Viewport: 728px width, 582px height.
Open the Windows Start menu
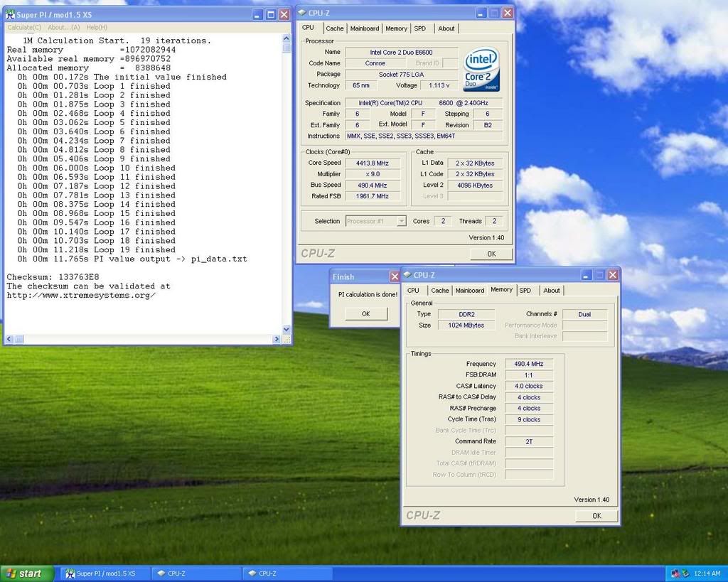click(27, 573)
